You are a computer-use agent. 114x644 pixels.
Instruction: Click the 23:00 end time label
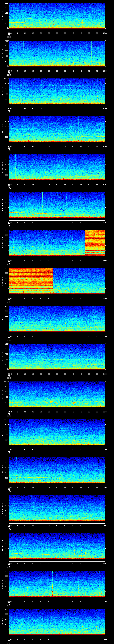(x=105, y=336)
